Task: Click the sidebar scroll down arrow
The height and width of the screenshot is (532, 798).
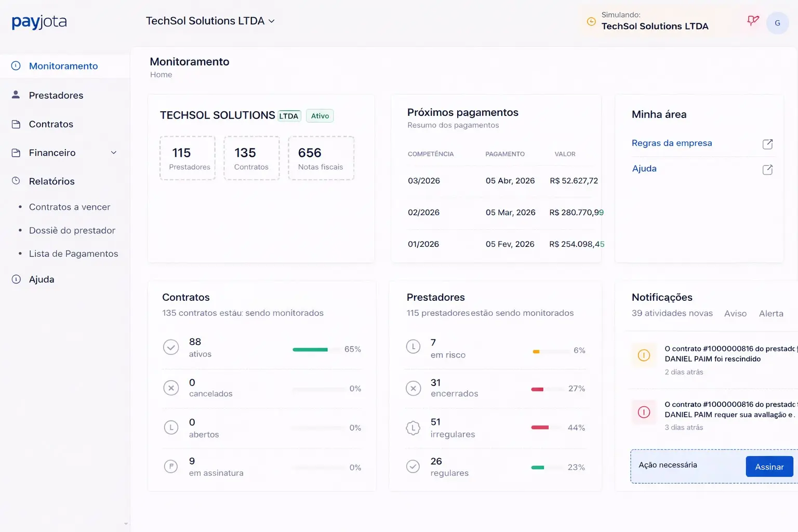Action: point(126,524)
